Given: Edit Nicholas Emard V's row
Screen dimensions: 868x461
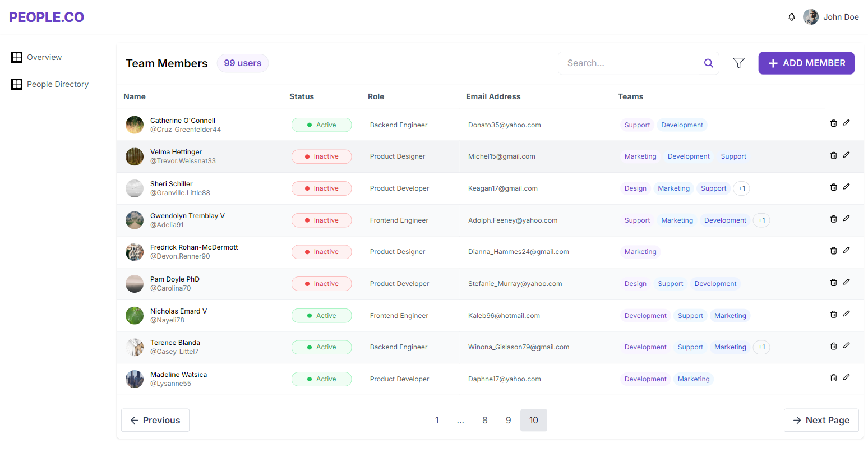Looking at the screenshot, I should [x=847, y=314].
